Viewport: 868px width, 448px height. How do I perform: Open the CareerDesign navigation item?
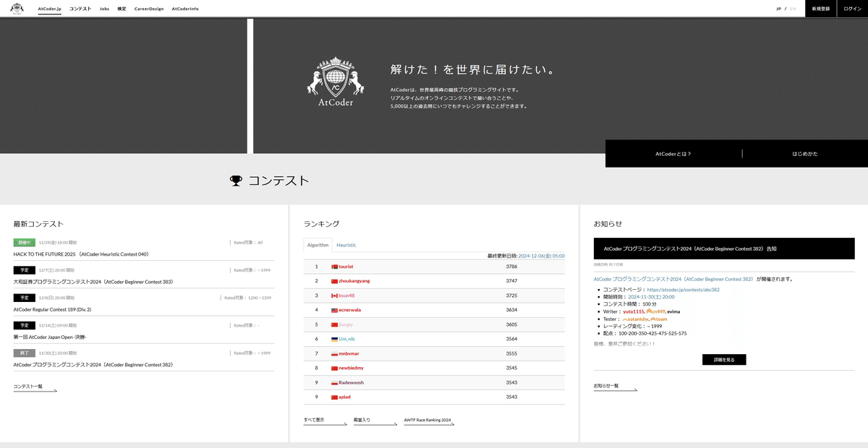(x=149, y=9)
